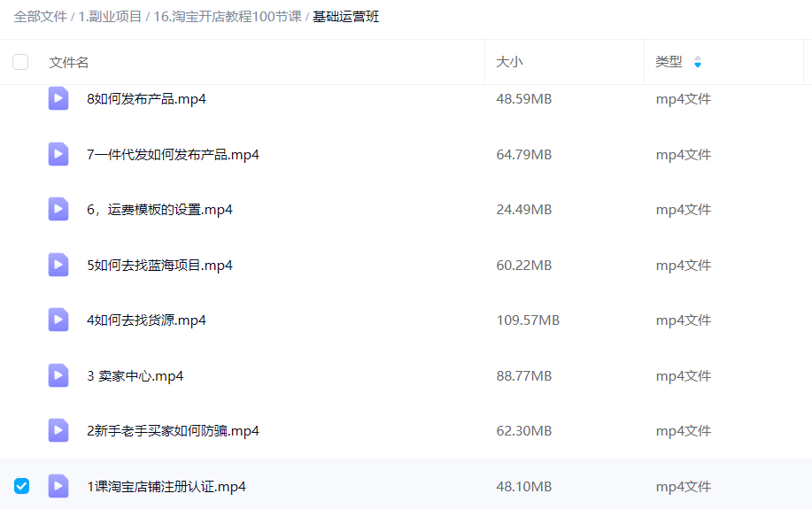The image size is (812, 509).
Task: Click the video icon for 8如何发布产品.mp4
Action: click(58, 98)
